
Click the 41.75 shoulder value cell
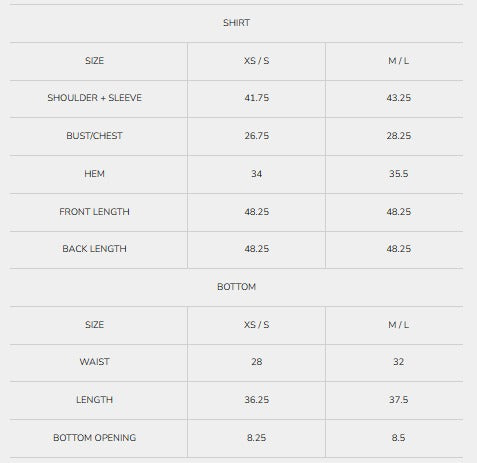(x=256, y=98)
